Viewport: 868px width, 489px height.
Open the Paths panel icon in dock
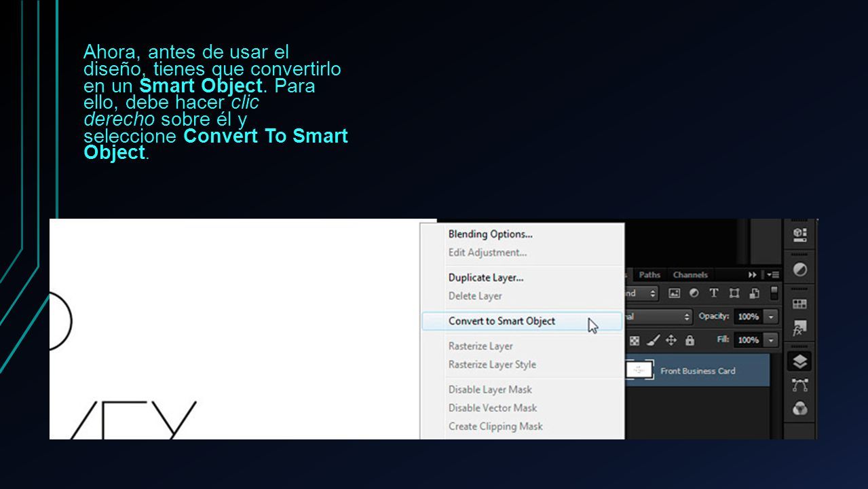point(800,385)
